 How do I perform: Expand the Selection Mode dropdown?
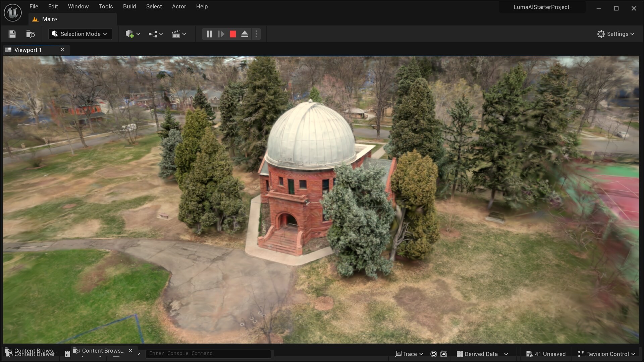tap(80, 34)
